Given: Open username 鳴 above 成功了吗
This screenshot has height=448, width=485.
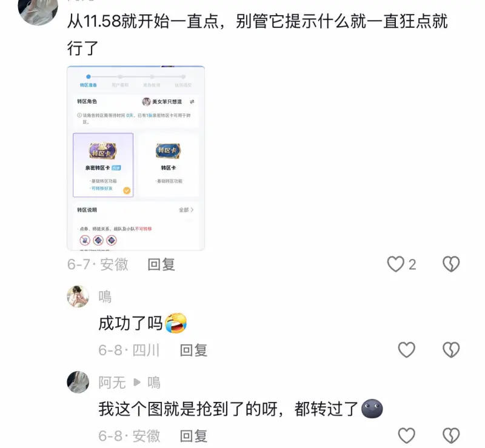Looking at the screenshot, I should click(x=105, y=296).
